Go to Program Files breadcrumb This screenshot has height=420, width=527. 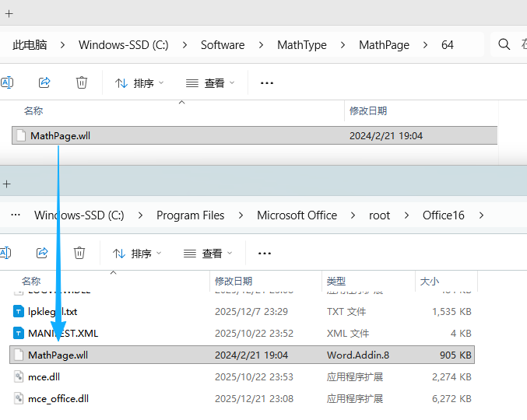(x=190, y=215)
